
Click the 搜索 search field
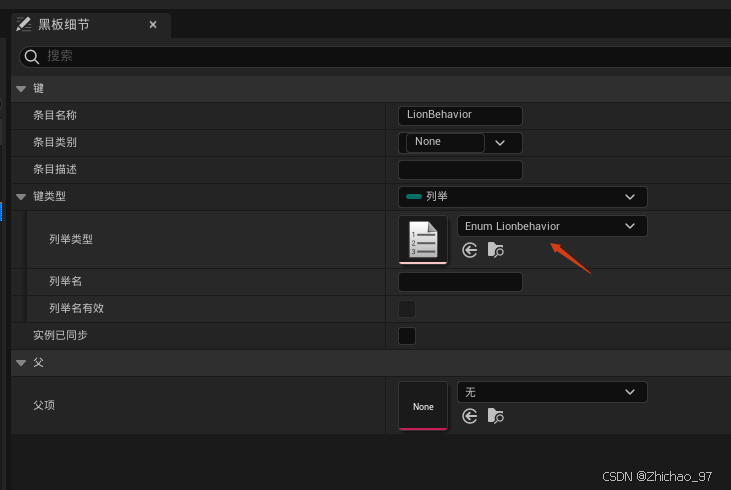tap(375, 56)
